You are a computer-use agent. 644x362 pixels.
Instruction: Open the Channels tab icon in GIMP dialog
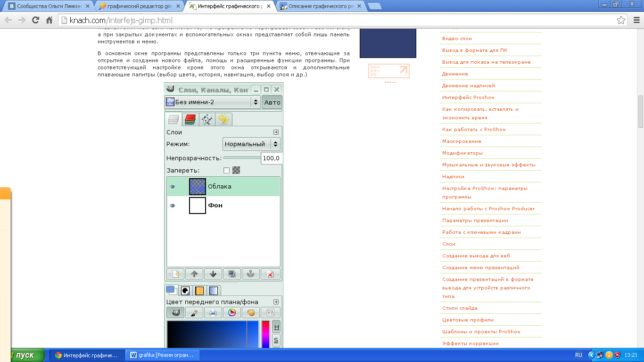click(x=190, y=119)
